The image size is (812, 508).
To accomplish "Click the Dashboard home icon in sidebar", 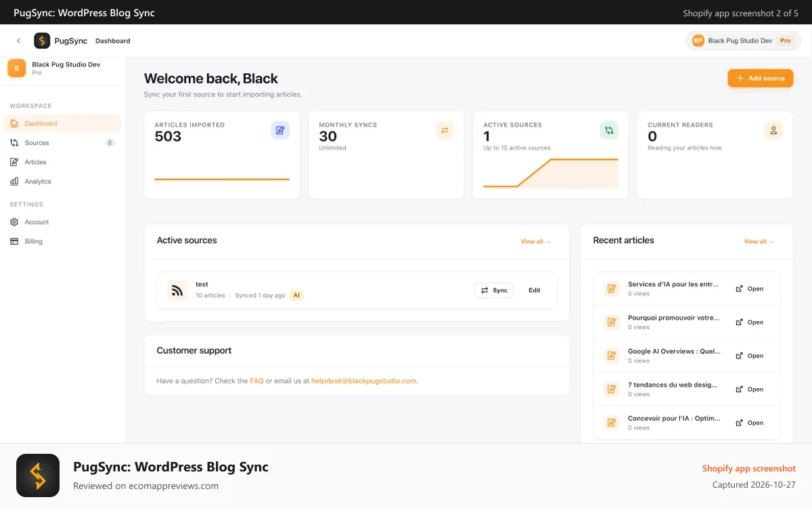I will pyautogui.click(x=14, y=123).
